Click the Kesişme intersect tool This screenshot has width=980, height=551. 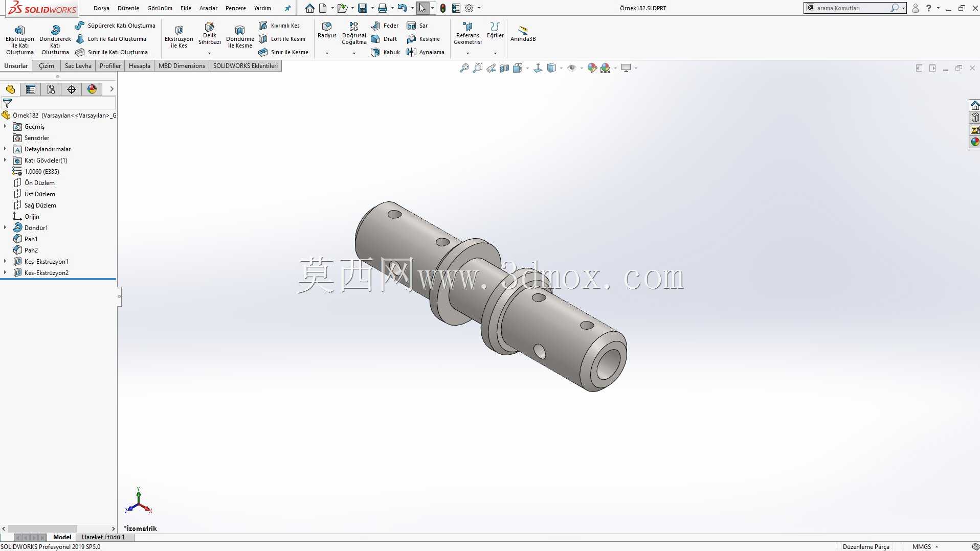tap(423, 39)
